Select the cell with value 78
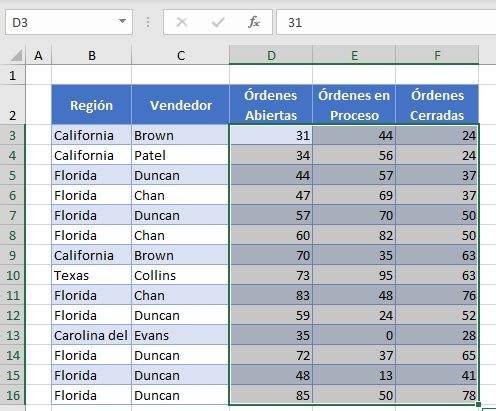 [x=437, y=395]
